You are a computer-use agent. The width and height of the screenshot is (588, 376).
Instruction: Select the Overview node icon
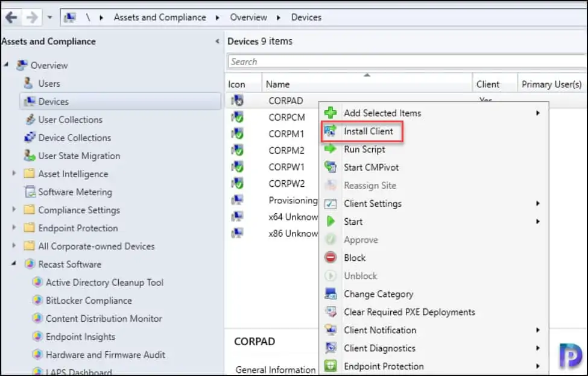pos(22,65)
